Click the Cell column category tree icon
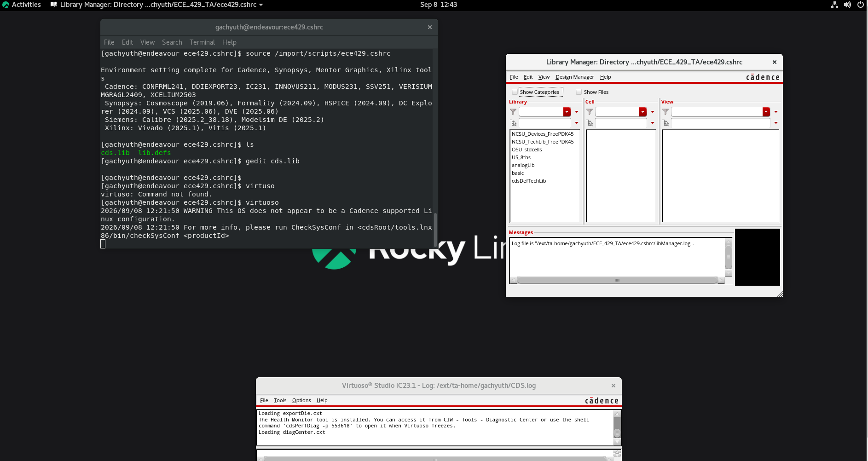Screen dimensions: 868x461 click(x=590, y=123)
